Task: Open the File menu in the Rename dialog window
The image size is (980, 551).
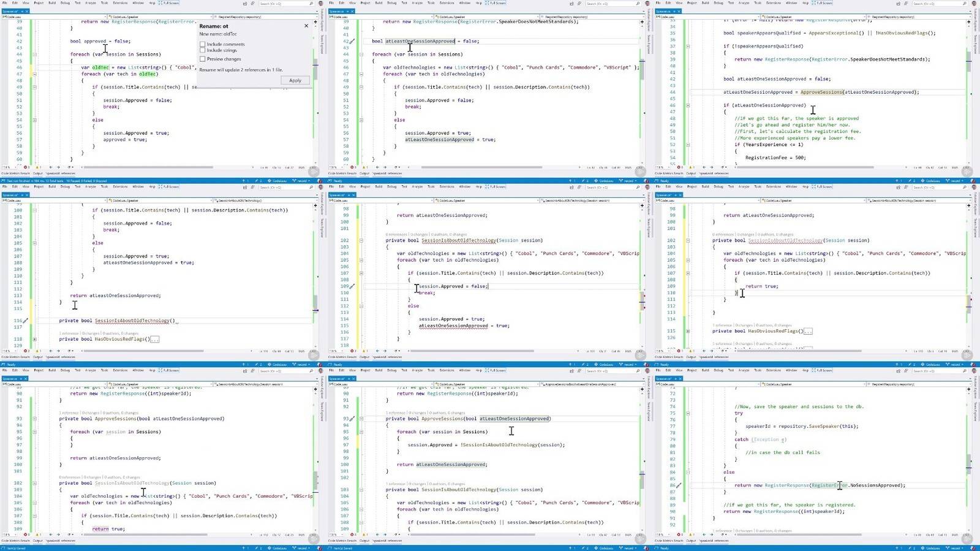Action: point(6,3)
